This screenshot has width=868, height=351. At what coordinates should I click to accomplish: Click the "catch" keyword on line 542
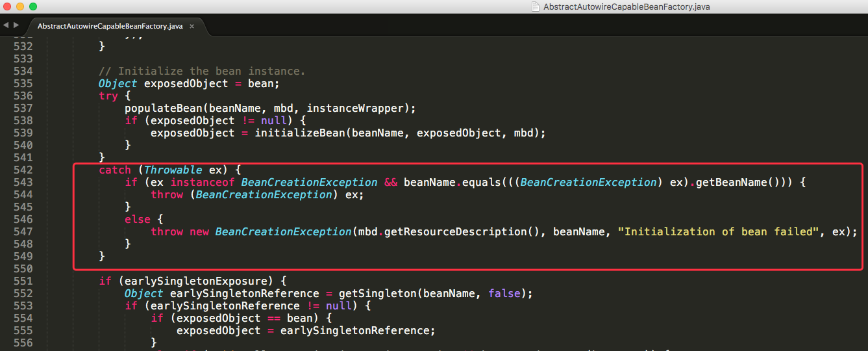click(x=115, y=170)
